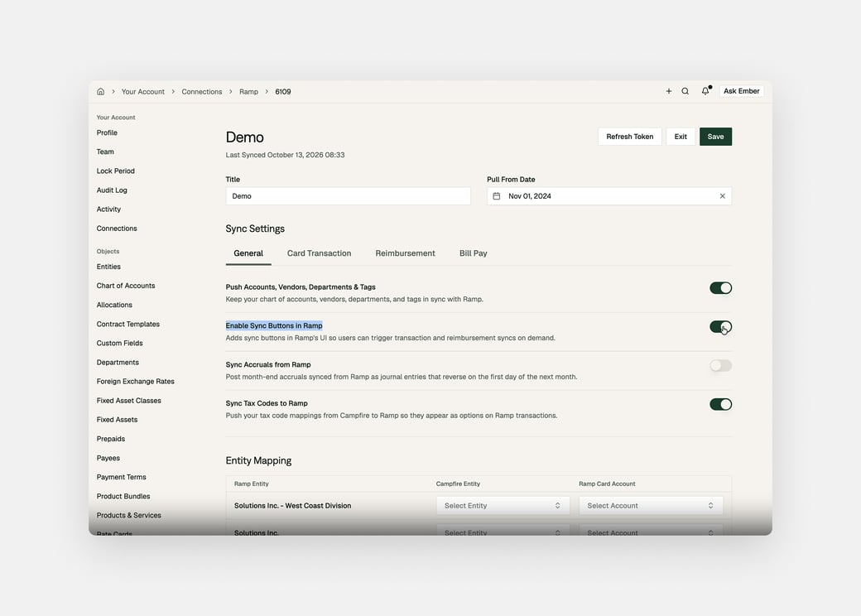Click into the Title input field

[349, 196]
